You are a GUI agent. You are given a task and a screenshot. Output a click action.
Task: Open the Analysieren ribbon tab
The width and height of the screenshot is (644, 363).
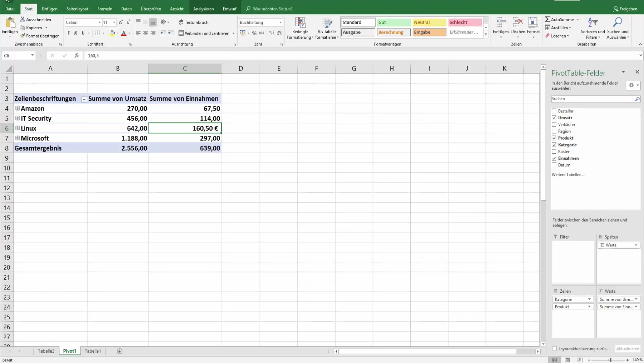click(203, 9)
